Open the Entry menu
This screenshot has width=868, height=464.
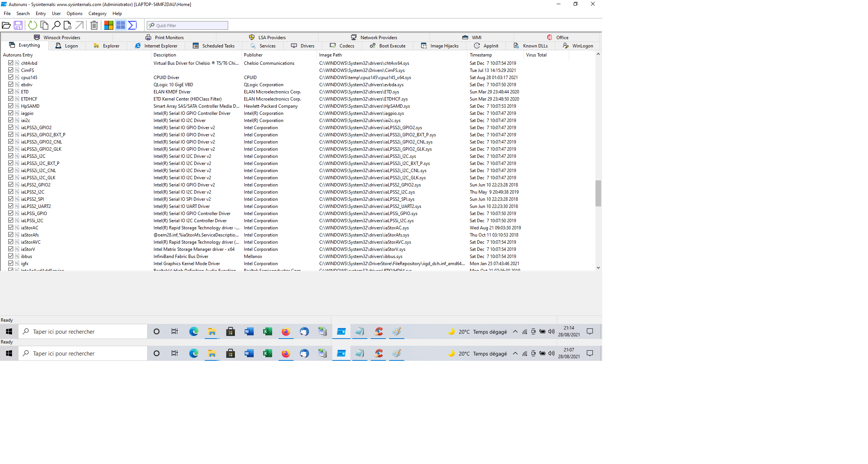click(41, 14)
